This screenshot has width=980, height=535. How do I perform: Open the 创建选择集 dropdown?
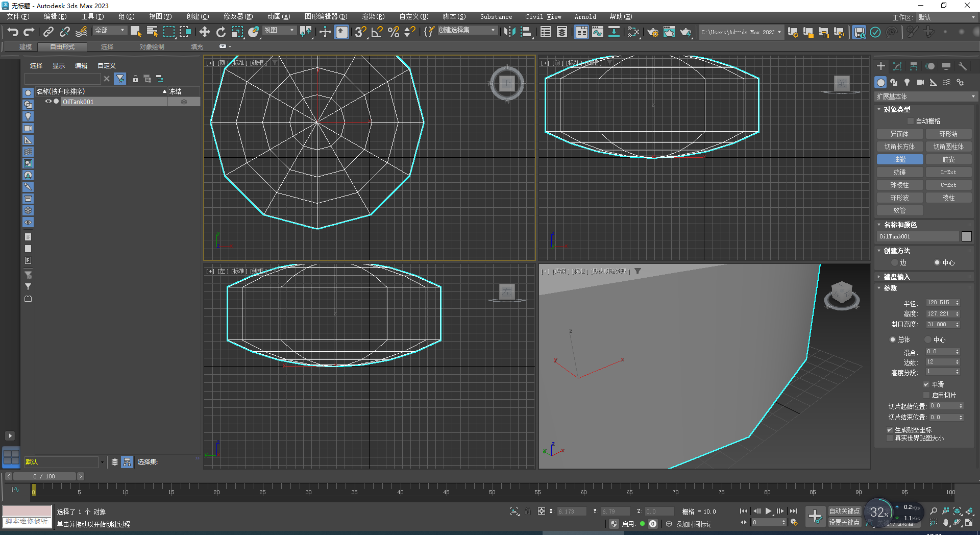(x=467, y=31)
